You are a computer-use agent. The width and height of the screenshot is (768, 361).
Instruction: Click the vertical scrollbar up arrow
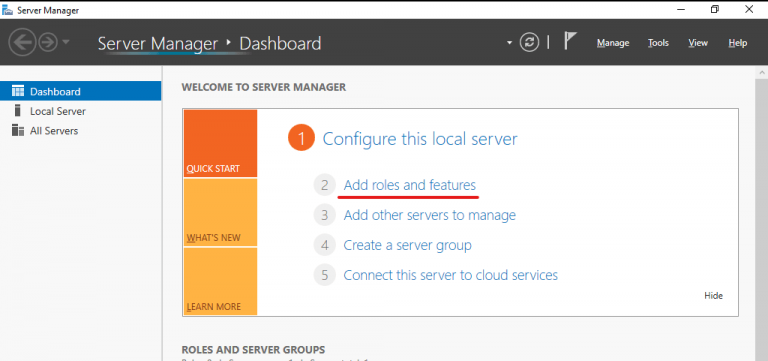763,72
